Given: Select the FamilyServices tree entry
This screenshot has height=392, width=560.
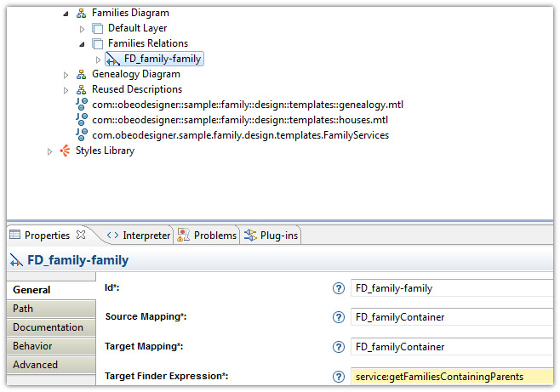Looking at the screenshot, I should coord(240,135).
